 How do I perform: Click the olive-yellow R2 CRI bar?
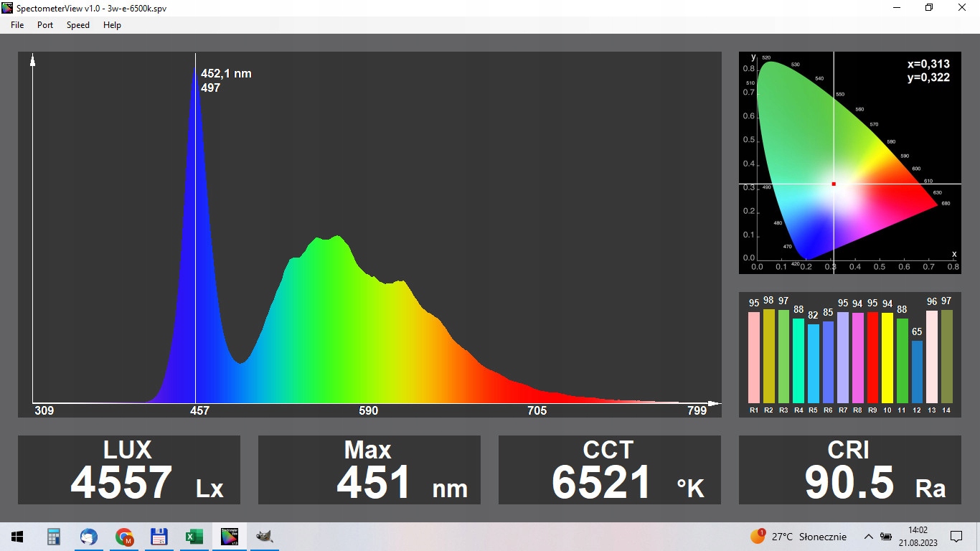769,356
